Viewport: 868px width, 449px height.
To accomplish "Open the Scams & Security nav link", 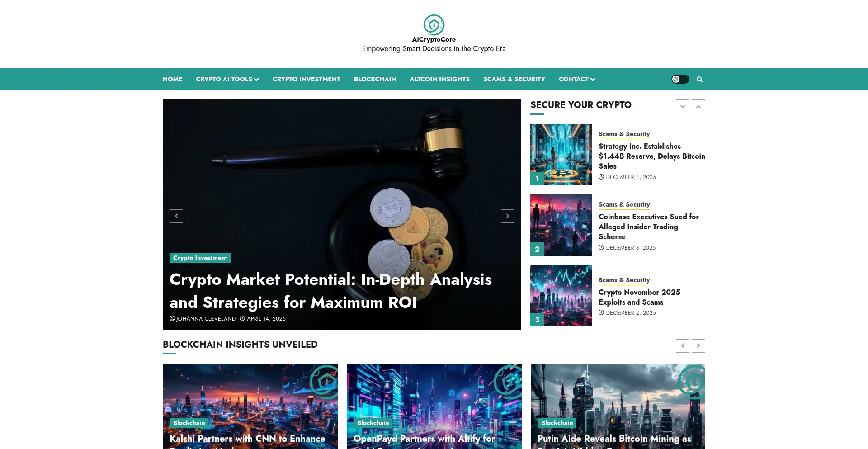I will pyautogui.click(x=514, y=80).
